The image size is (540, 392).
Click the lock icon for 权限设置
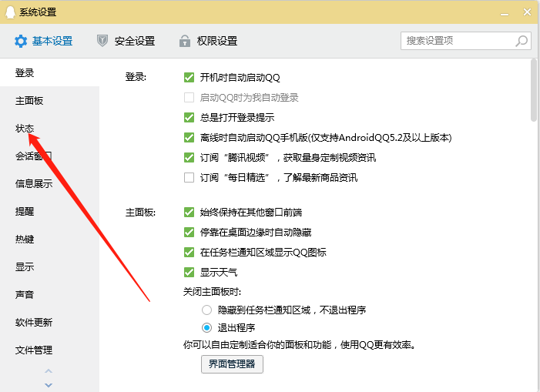(185, 41)
